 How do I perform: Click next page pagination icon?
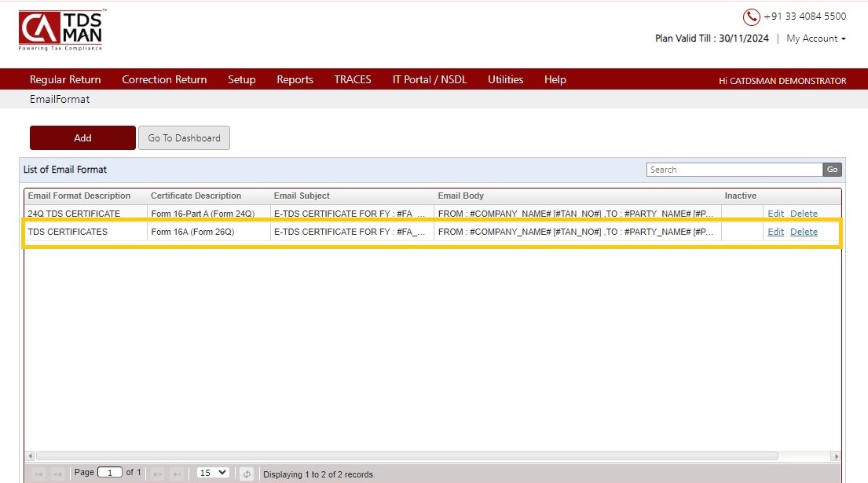(158, 474)
